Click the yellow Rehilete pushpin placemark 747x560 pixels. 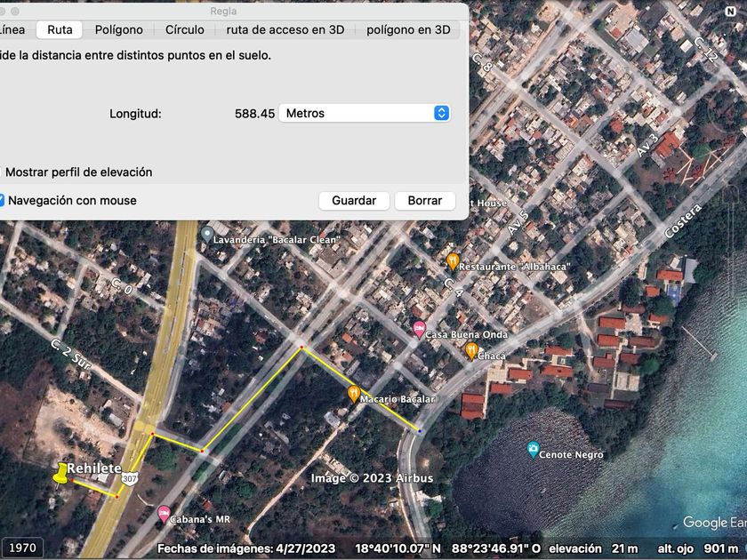click(61, 474)
